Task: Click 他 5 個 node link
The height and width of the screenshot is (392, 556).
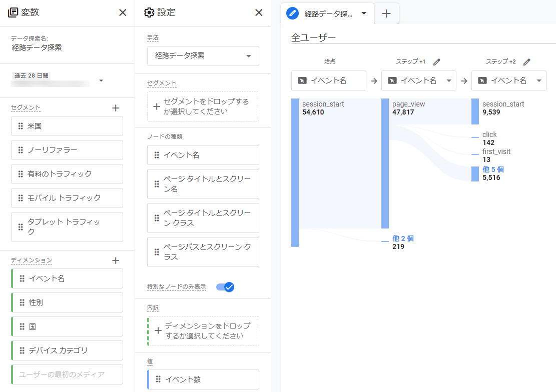Action: click(493, 169)
